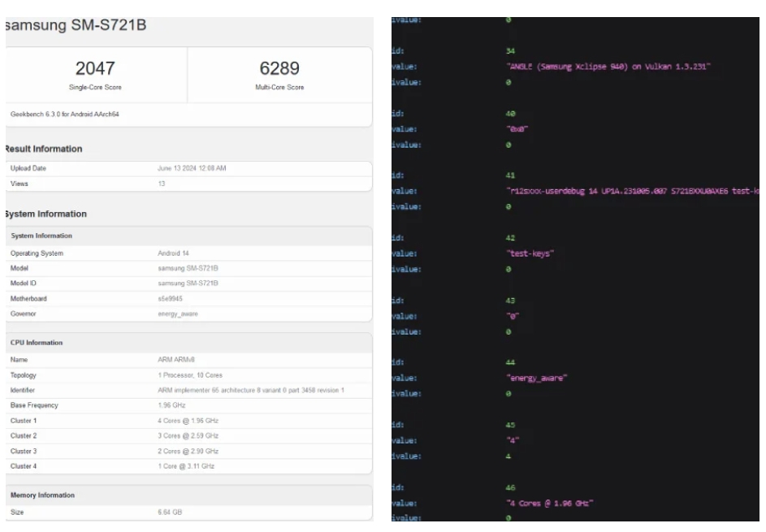Image resolution: width=766 pixels, height=532 pixels.
Task: Click the Model ID value 'samsung SM-S721B'
Action: pos(188,283)
